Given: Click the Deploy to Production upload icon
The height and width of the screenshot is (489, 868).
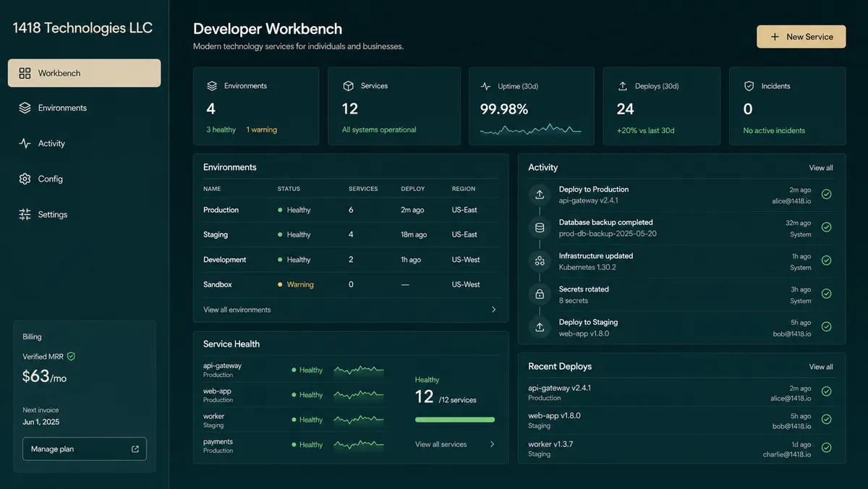Looking at the screenshot, I should coord(540,195).
